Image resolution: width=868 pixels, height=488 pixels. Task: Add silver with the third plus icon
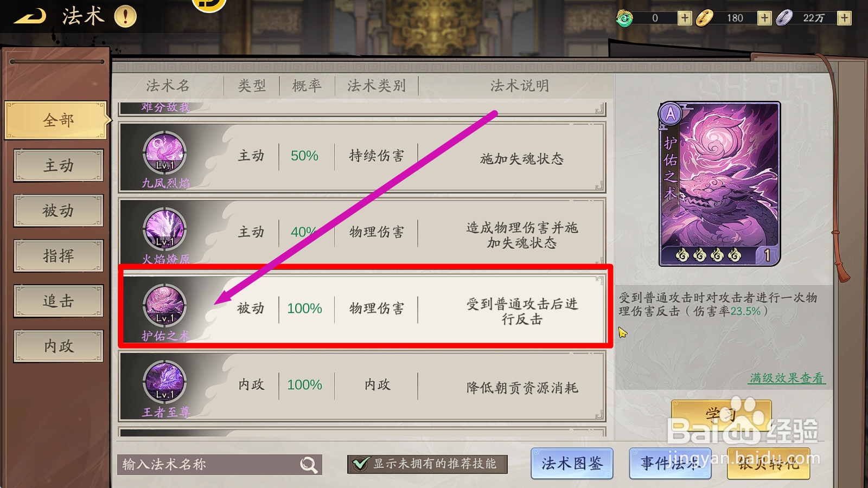844,18
